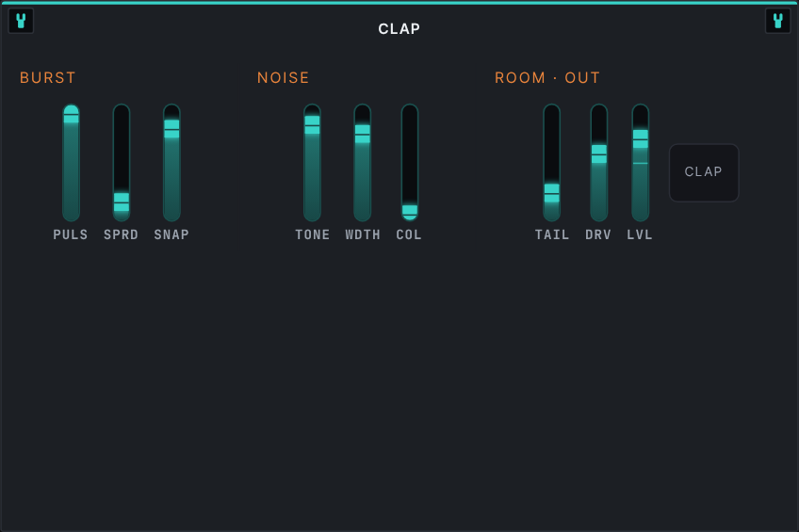
Task: Click the top-left teal wrench icon
Action: point(21,21)
